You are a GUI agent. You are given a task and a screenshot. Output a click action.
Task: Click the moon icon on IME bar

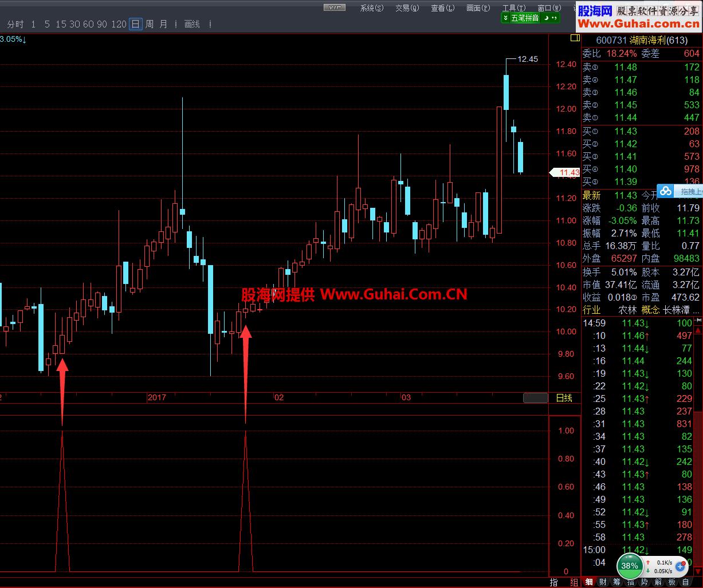click(x=547, y=18)
